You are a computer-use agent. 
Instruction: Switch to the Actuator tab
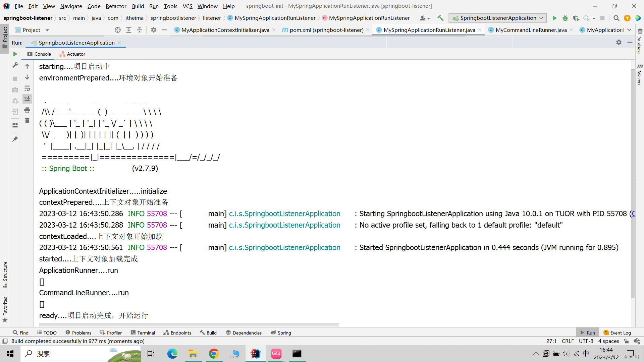(x=72, y=54)
